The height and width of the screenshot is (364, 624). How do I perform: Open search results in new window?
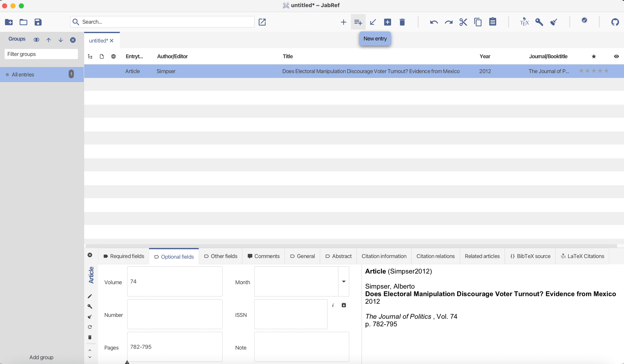(x=262, y=22)
